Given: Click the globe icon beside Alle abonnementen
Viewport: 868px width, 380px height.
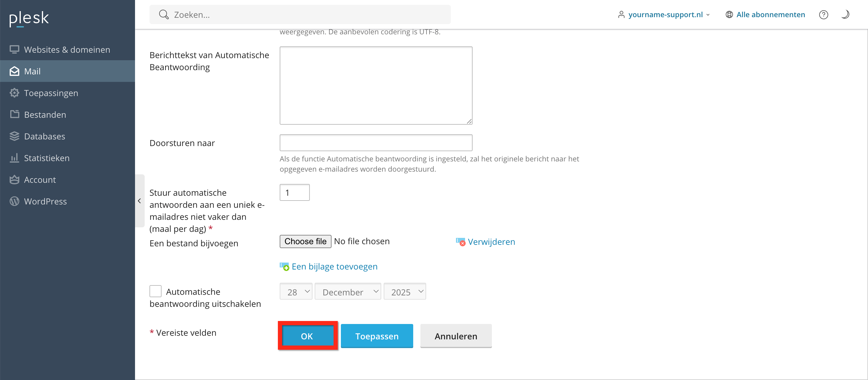Looking at the screenshot, I should click(x=729, y=14).
